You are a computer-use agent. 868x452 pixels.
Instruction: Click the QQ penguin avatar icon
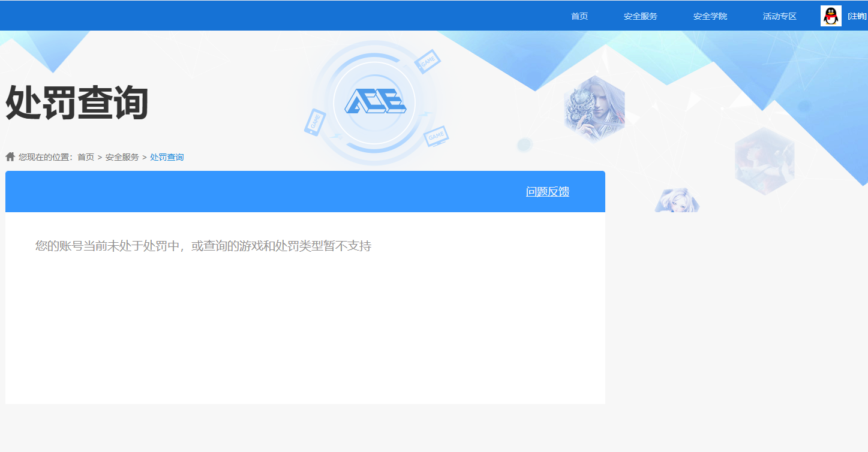(830, 16)
